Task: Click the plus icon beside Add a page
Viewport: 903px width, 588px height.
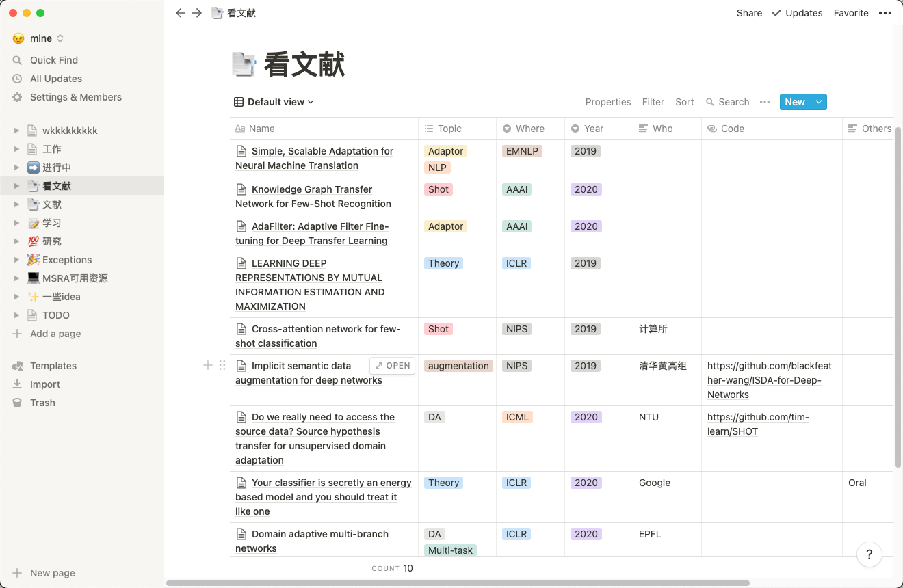Action: click(18, 334)
